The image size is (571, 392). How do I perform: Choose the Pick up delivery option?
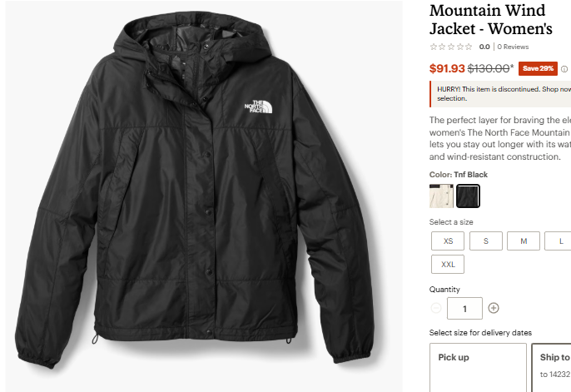pyautogui.click(x=476, y=368)
